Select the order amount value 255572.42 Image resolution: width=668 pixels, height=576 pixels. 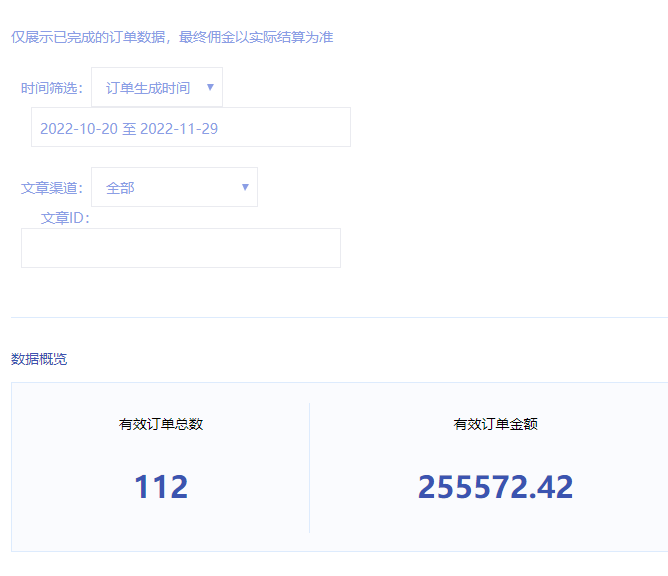click(496, 487)
